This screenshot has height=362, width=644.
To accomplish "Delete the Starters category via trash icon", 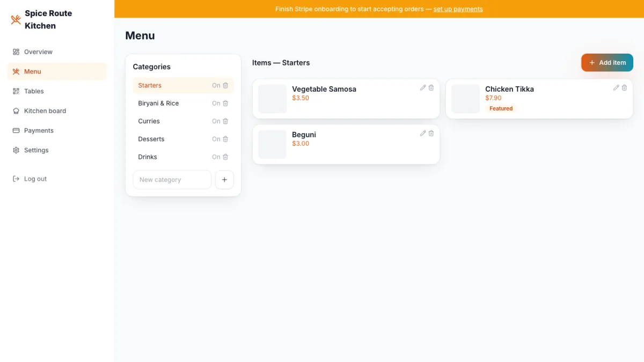I will (225, 85).
